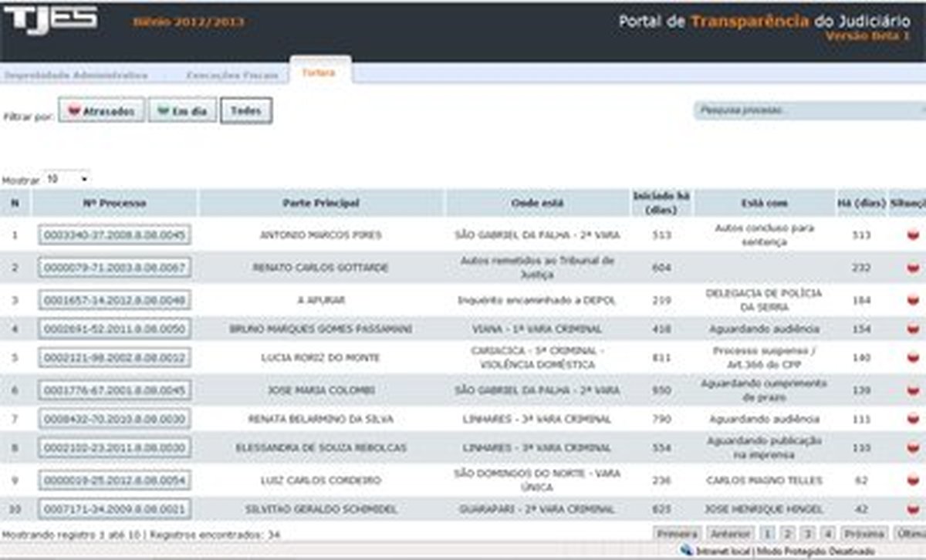Click the Portal de Transparência do Judiciário title
The image size is (926, 560).
764,22
